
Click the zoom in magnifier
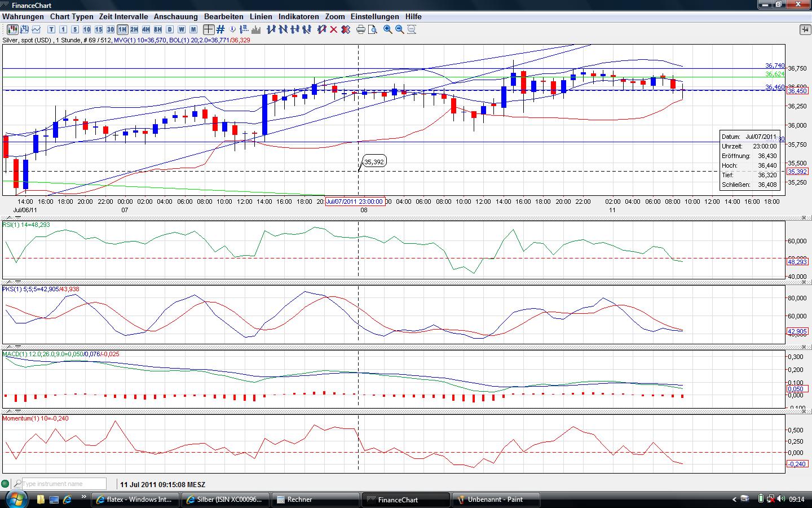388,29
